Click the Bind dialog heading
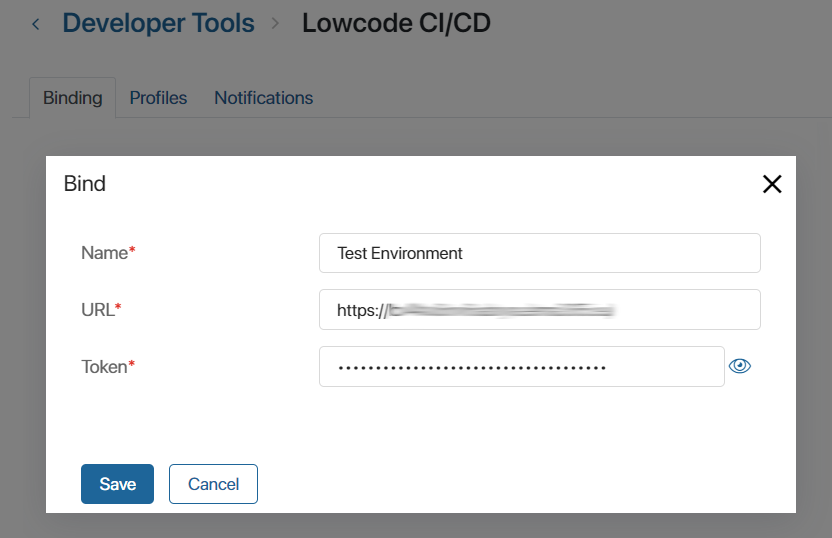 point(85,184)
